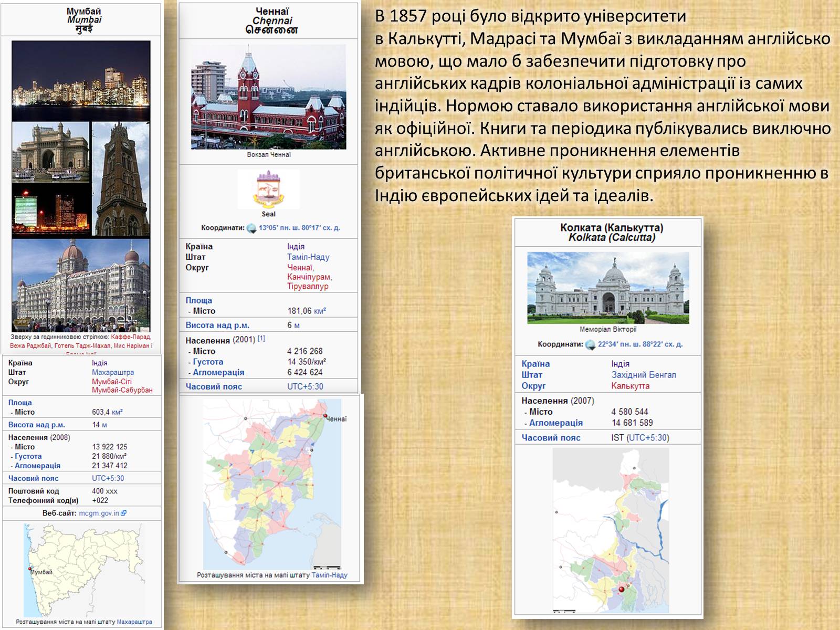The width and height of the screenshot is (840, 630).
Task: Click Штат link in the Kolkata infobox
Action: tap(532, 375)
